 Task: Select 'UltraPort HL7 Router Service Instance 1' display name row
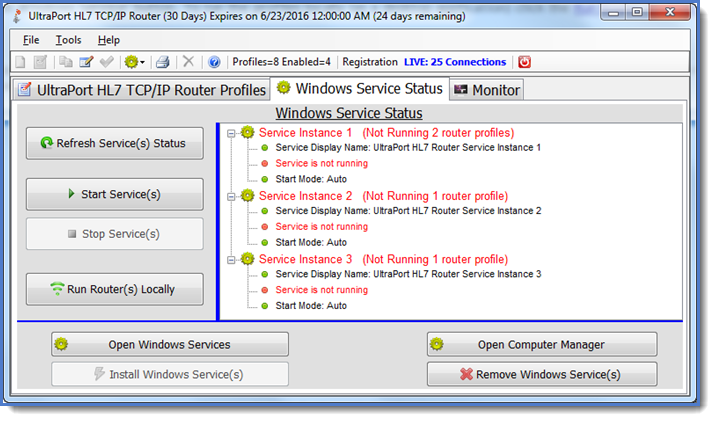[408, 148]
